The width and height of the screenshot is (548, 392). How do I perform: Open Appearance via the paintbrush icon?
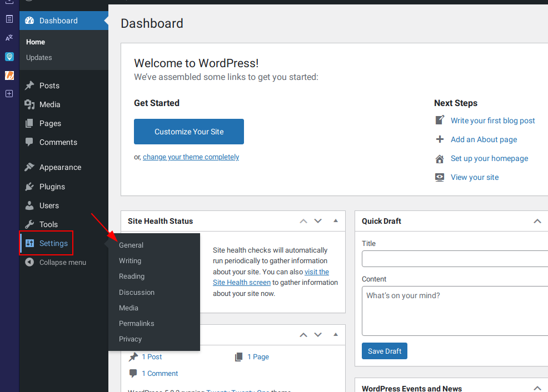29,167
